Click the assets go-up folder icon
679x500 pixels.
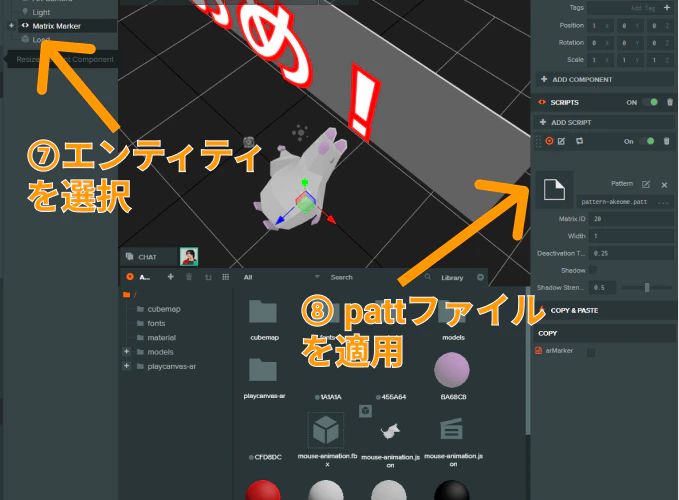tap(208, 277)
